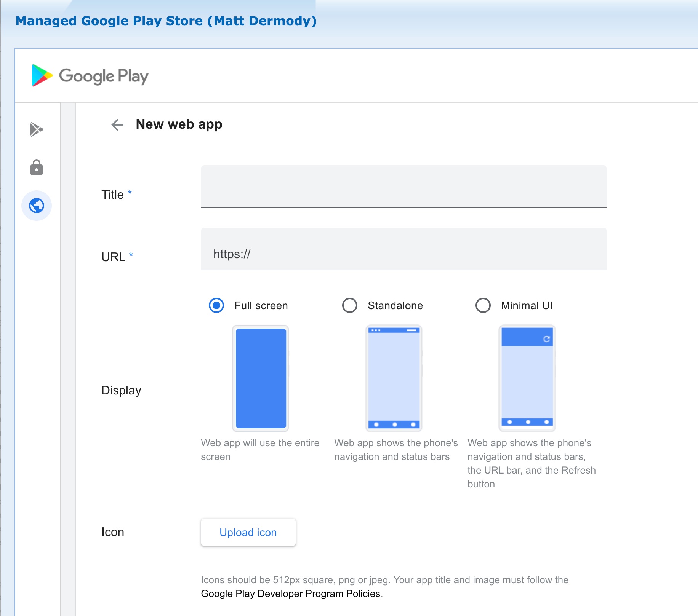Screen dimensions: 698x616
Task: Click the status bar in Standalone preview
Action: [x=394, y=330]
